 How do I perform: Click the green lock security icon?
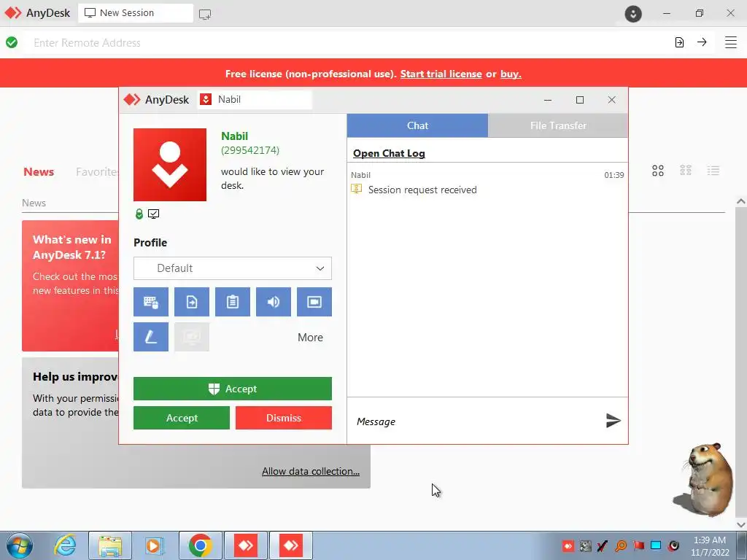pos(139,214)
